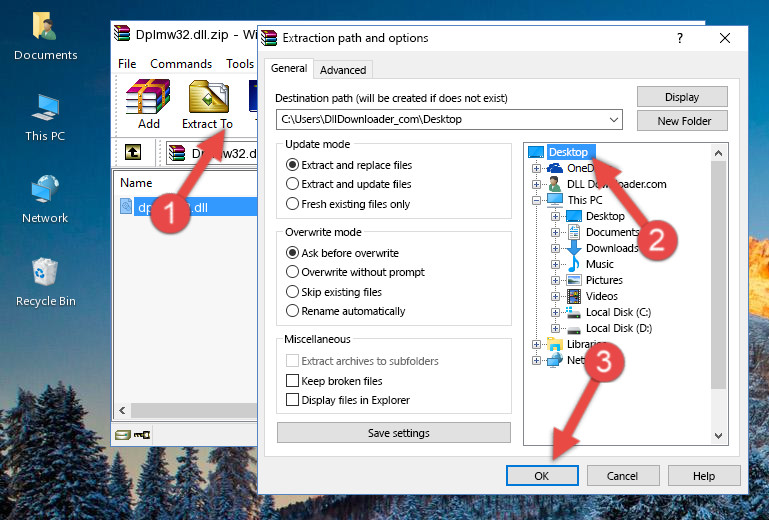This screenshot has width=769, height=520.
Task: Close the Extraction path and options dialog
Action: 724,38
